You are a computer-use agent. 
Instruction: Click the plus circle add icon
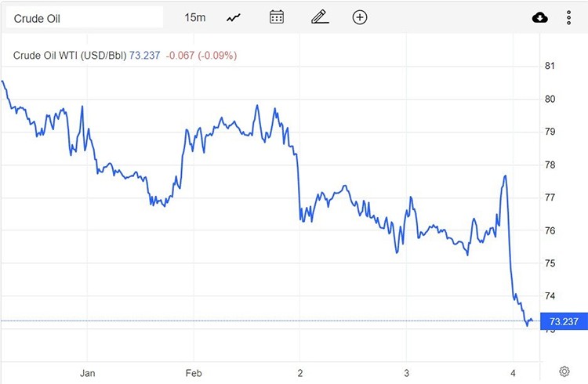click(x=360, y=17)
